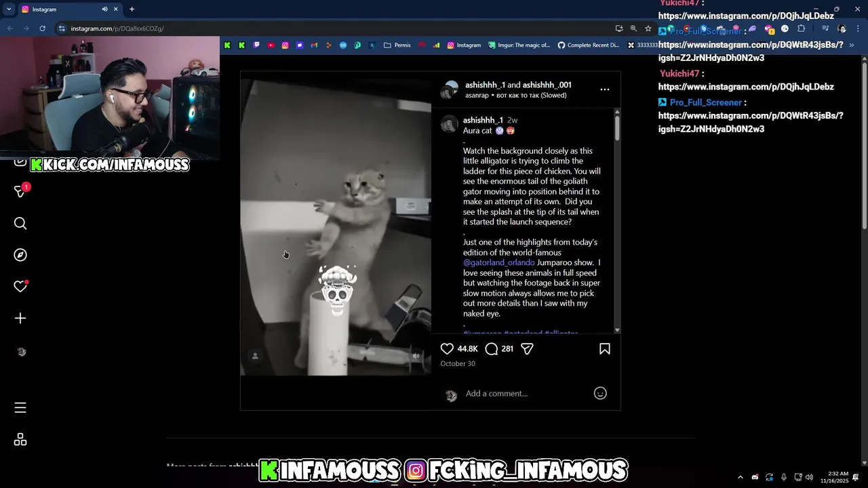This screenshot has height=488, width=868.
Task: Share the post with the paper plane icon
Action: click(527, 349)
